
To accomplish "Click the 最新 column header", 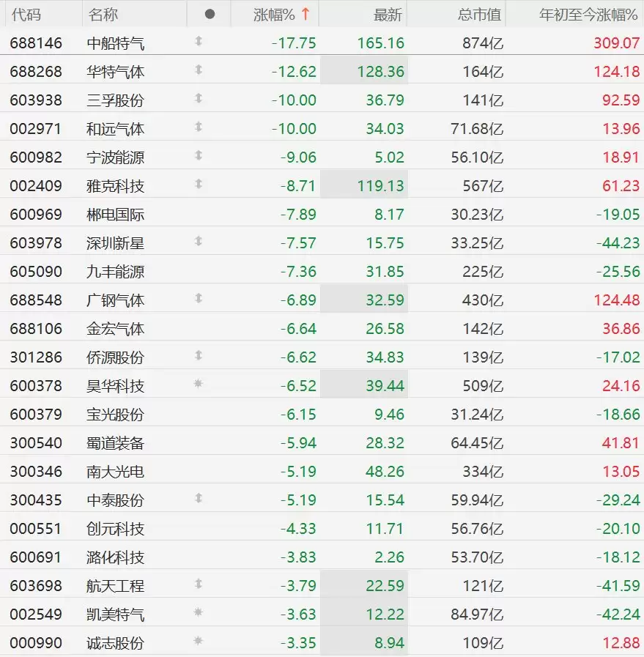I will [x=388, y=15].
